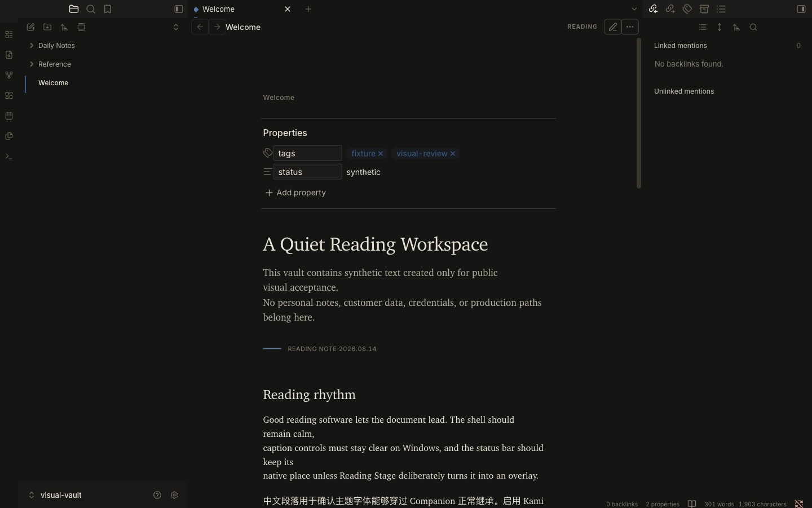812x508 pixels.
Task: Select the Welcome note in file list
Action: tap(105, 83)
